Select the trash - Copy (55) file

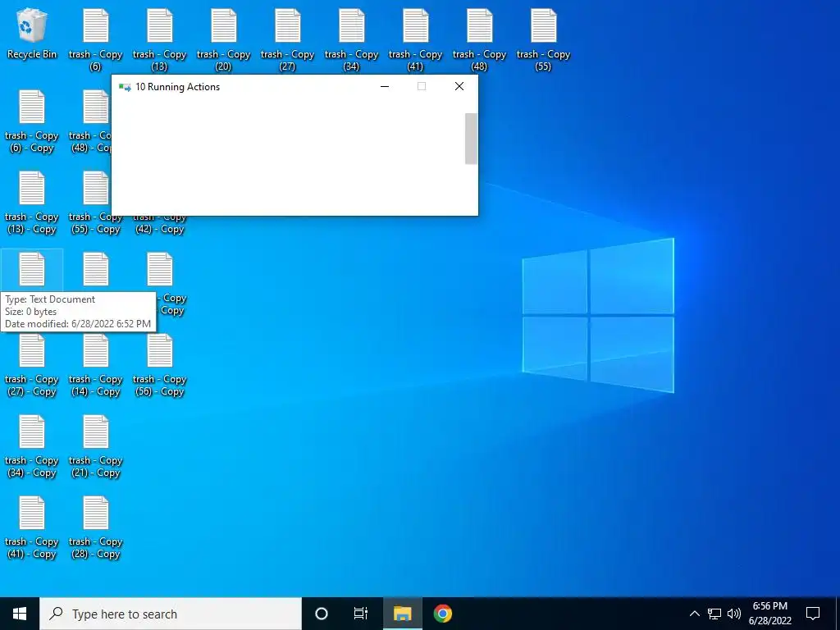coord(543,39)
